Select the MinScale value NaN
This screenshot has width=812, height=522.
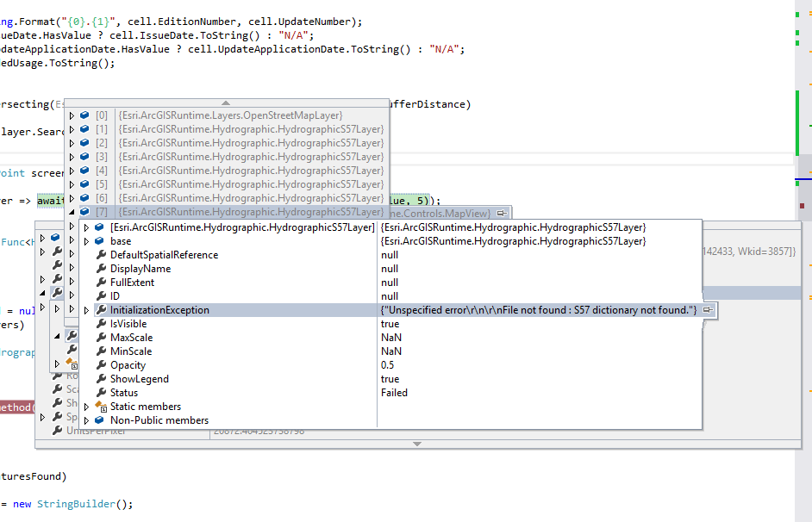click(x=391, y=351)
